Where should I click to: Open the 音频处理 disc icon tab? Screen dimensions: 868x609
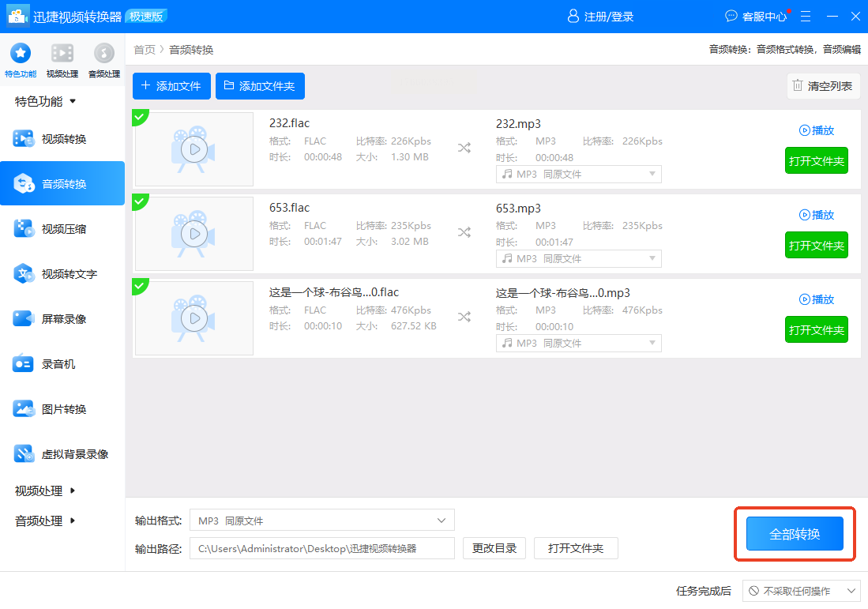click(104, 60)
